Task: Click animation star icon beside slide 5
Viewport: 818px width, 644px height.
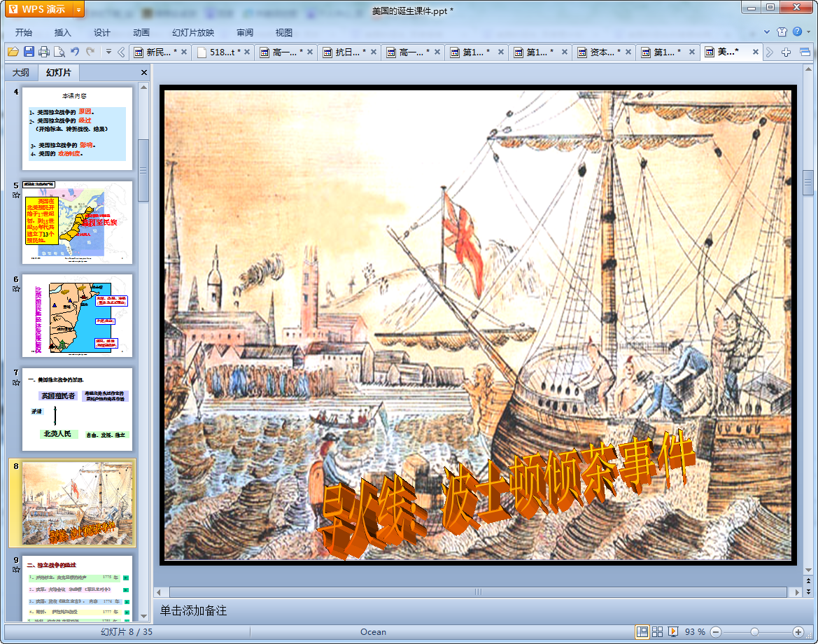Action: pos(16,195)
